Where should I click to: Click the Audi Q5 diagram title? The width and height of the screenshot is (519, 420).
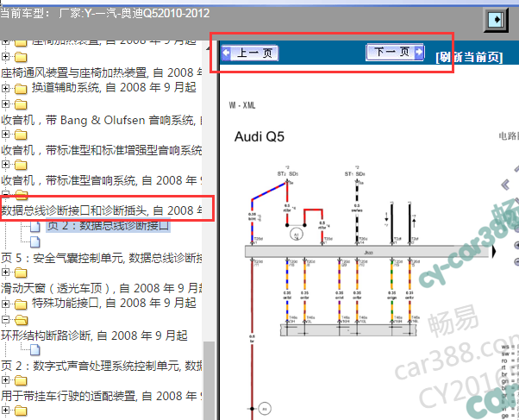click(x=259, y=136)
